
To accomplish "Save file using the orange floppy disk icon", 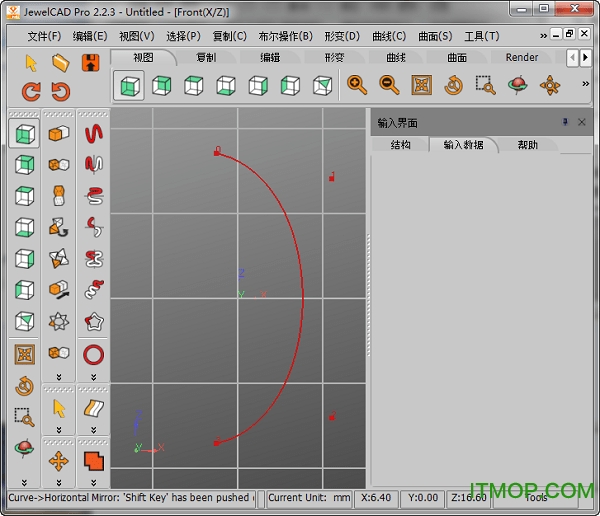I will coord(91,63).
